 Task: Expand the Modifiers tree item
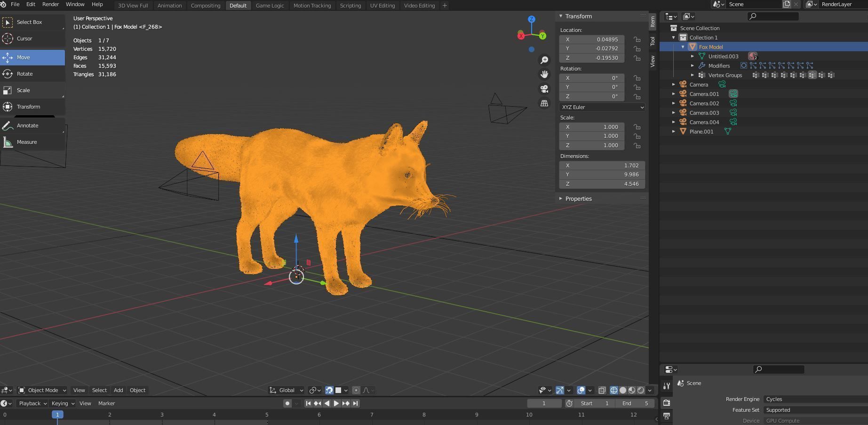(693, 66)
